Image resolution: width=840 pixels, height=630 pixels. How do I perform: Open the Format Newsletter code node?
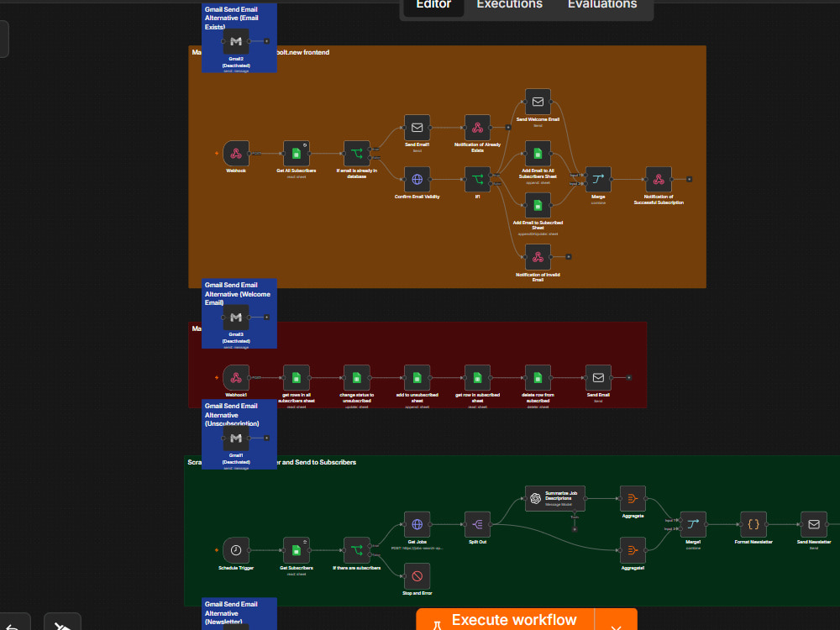pyautogui.click(x=753, y=524)
